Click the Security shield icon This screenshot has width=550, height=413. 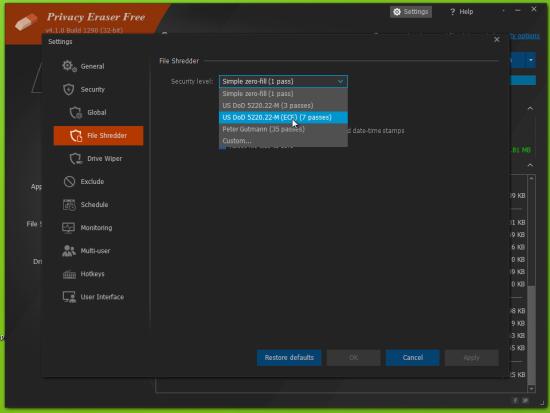68,89
